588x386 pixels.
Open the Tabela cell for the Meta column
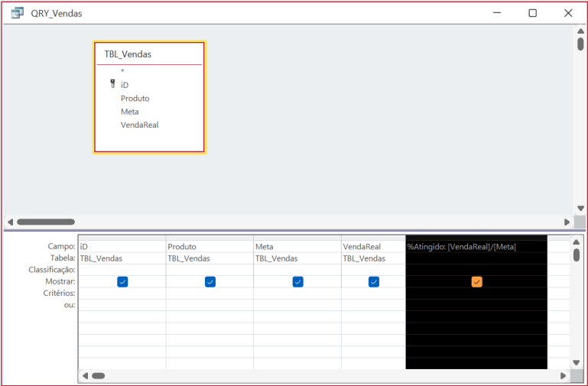297,258
